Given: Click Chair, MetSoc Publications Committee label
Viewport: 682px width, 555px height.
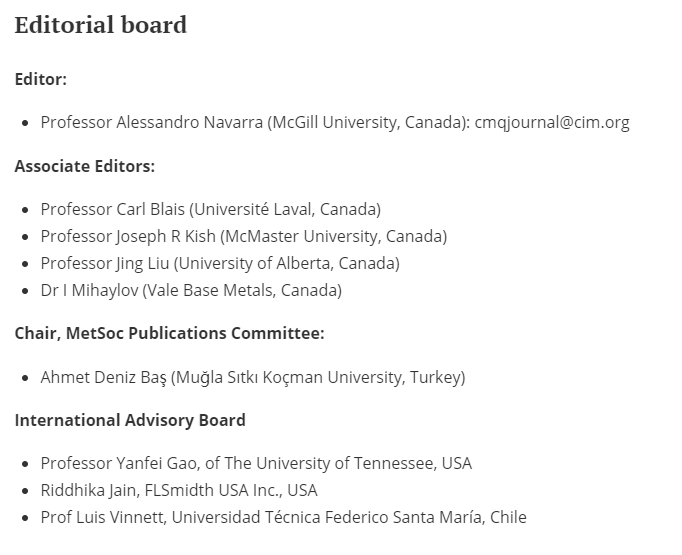Looking at the screenshot, I should click(170, 333).
